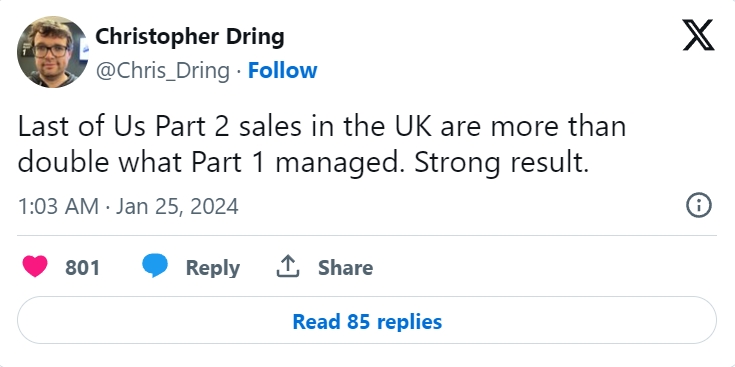Open Christopher Dring's profile picture

(x=52, y=52)
